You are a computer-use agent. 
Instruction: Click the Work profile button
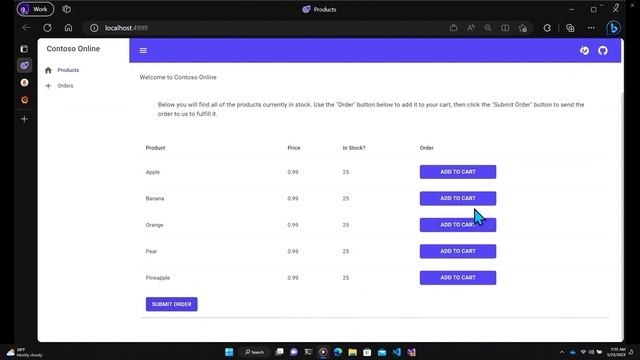[35, 9]
